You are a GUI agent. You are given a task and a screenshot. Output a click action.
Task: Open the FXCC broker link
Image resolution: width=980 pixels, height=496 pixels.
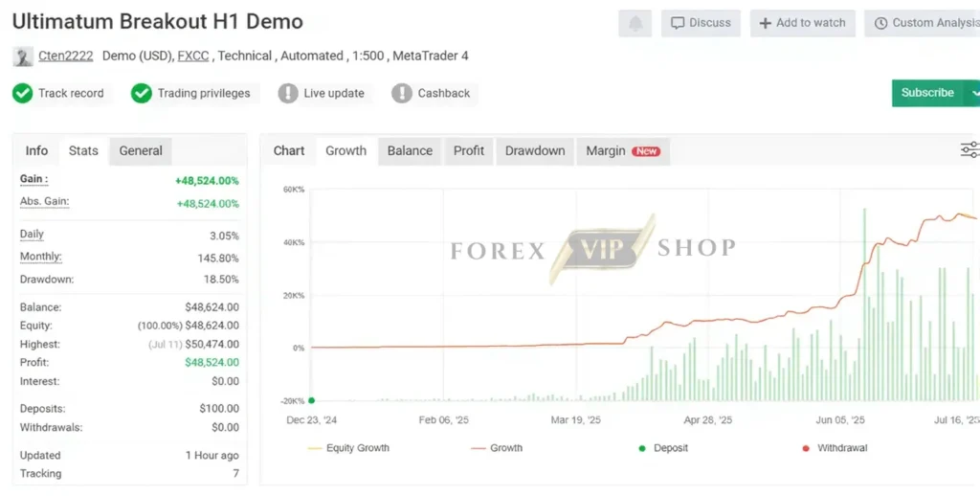click(193, 56)
